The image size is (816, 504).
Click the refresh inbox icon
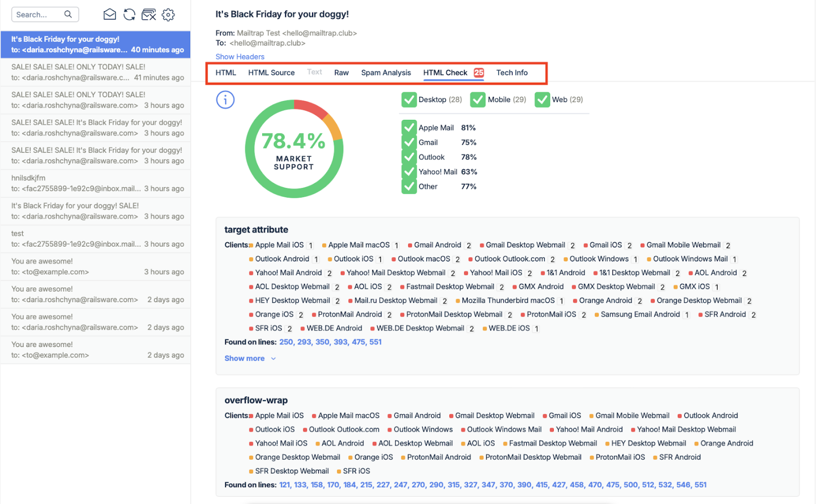click(130, 15)
